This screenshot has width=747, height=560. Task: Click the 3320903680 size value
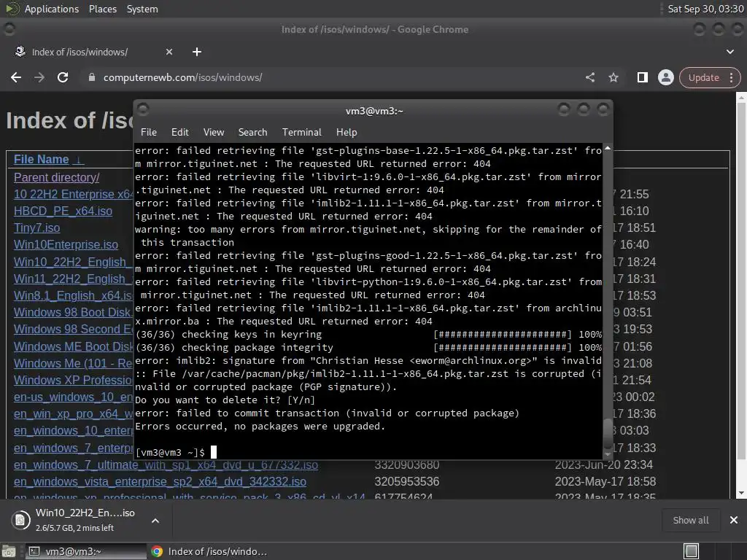(406, 465)
